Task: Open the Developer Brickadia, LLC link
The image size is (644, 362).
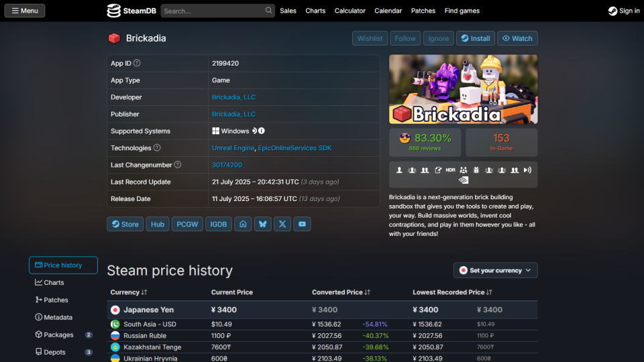Action: 233,97
